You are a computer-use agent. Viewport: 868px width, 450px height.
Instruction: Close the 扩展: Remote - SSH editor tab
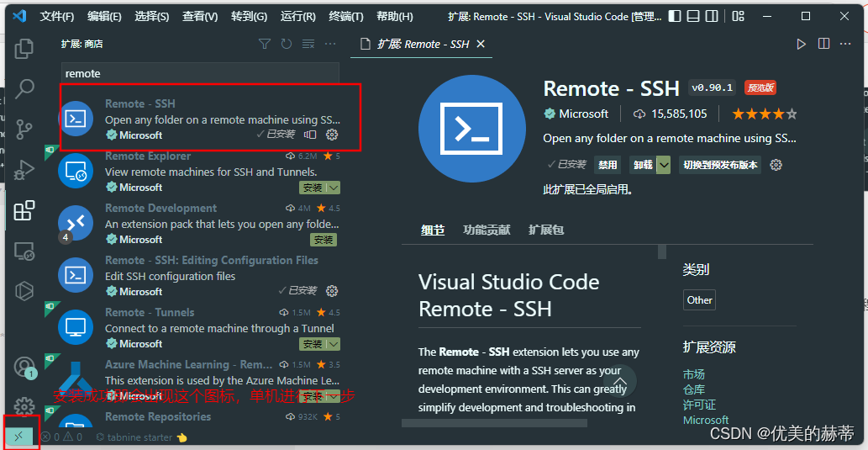pos(481,44)
